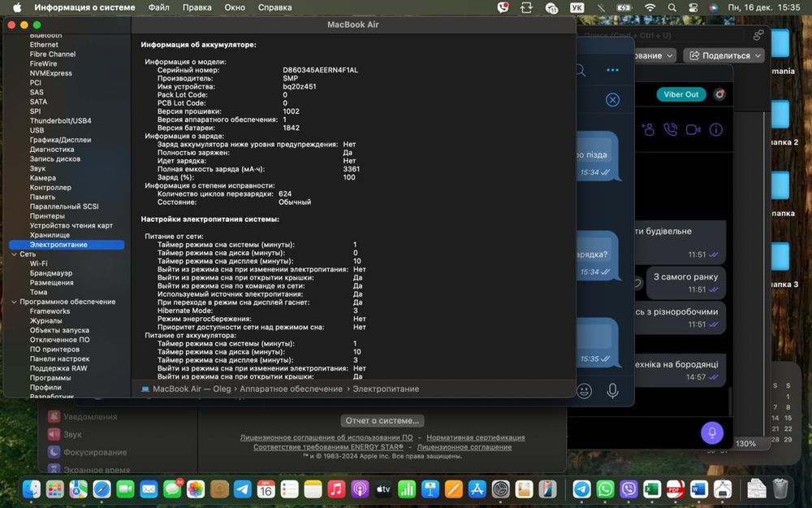Select Wi-Fi under Сеть in the sidebar

tap(38, 263)
